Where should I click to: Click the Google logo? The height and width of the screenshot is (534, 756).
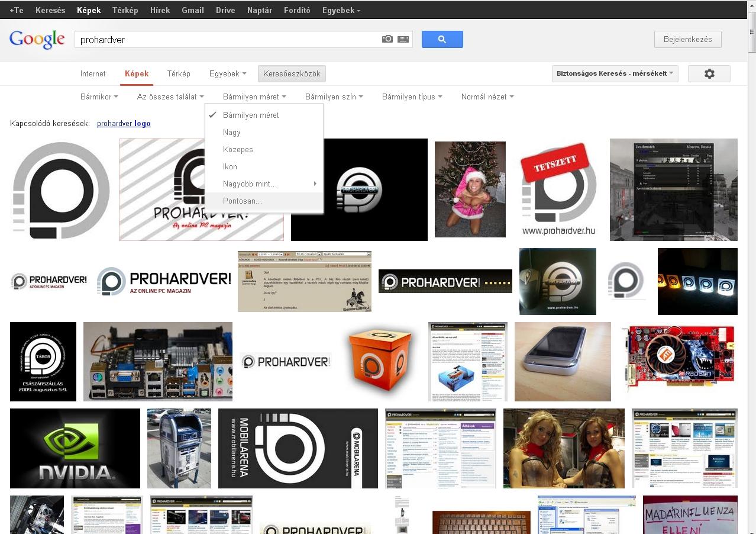(x=37, y=39)
